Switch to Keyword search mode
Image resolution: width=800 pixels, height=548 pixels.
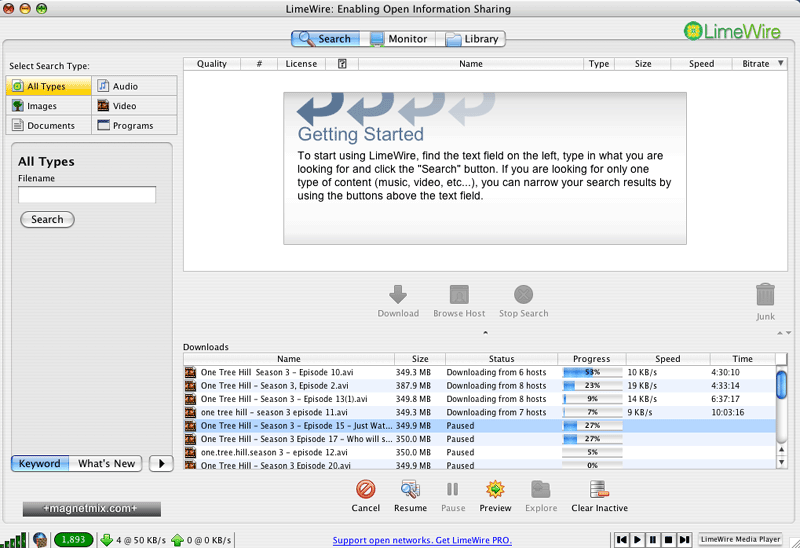coord(40,463)
